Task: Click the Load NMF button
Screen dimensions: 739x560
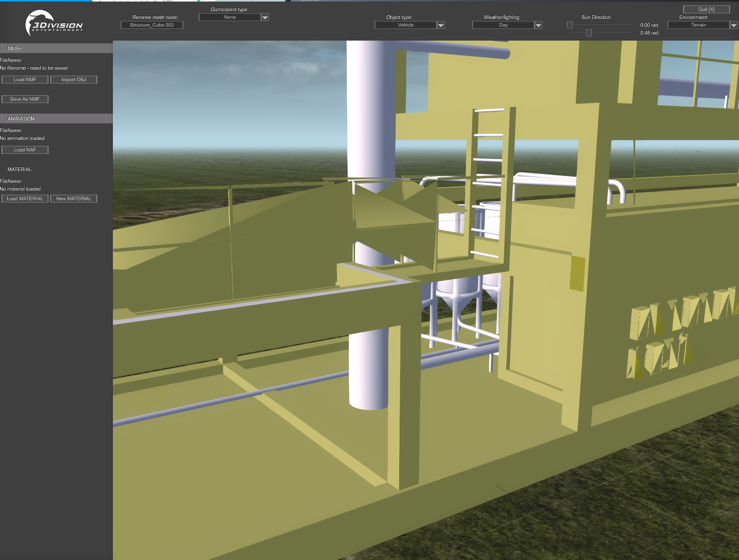Action: point(25,80)
